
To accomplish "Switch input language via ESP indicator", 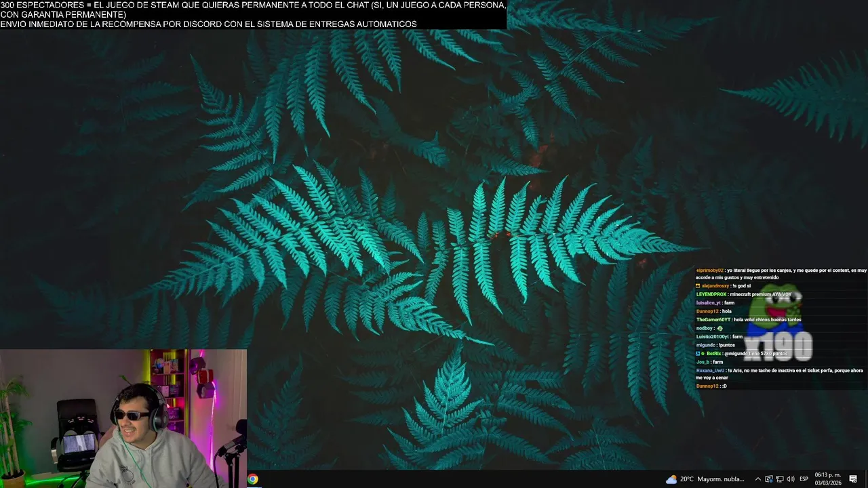I will click(x=804, y=479).
